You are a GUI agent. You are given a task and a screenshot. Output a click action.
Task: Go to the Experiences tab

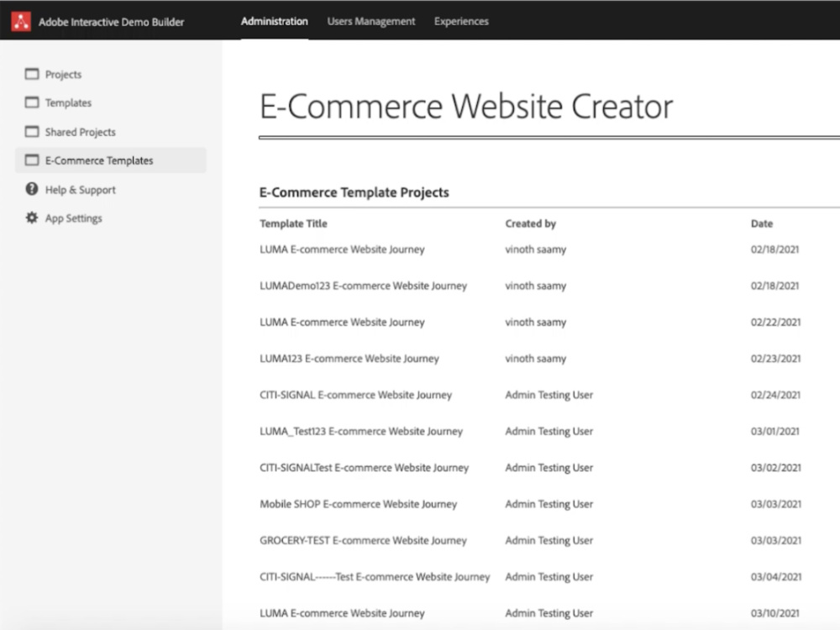[461, 22]
